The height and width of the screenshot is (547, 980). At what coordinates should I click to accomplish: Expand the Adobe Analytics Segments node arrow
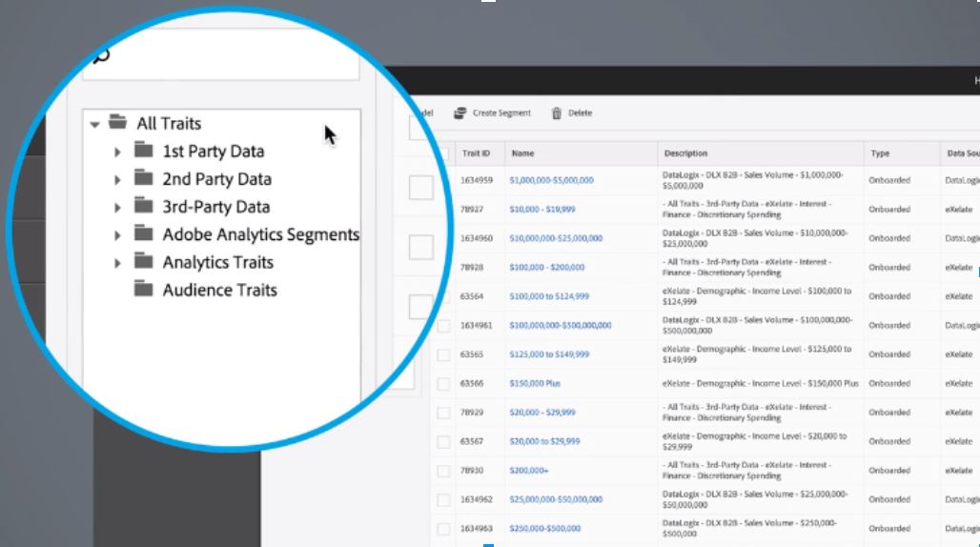tap(117, 235)
